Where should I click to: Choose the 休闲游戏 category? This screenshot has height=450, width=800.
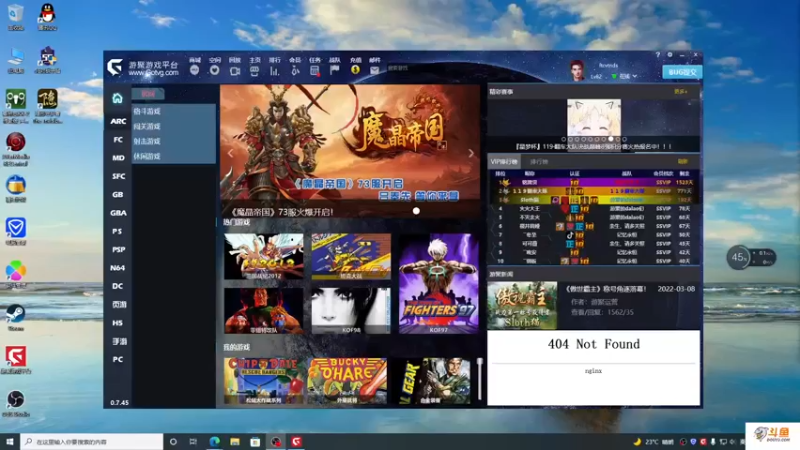147,156
